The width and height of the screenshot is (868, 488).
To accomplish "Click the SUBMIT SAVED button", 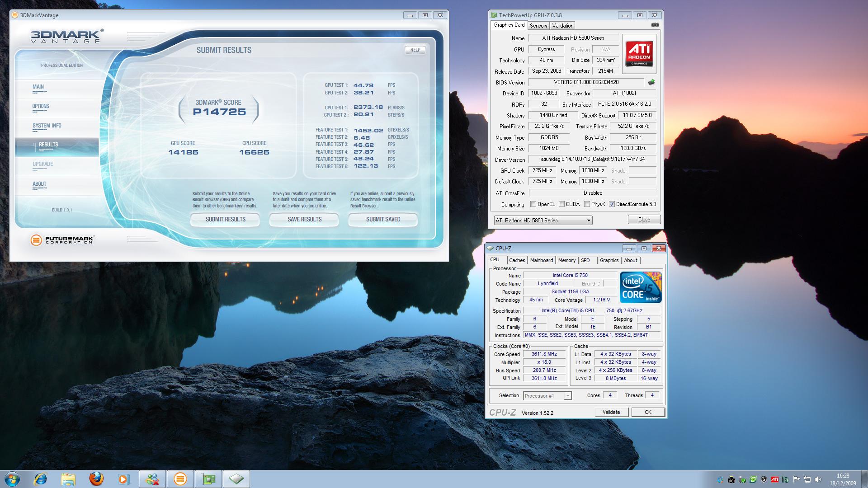I will coord(383,219).
